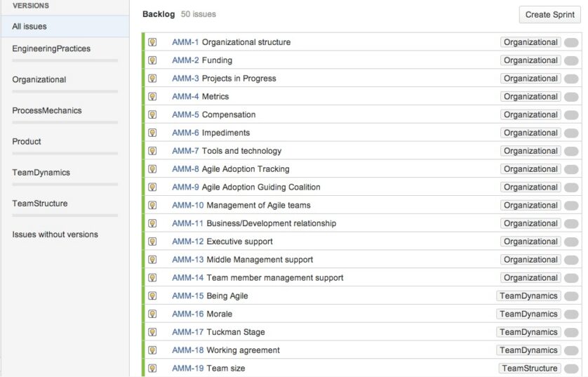Click the issue icon for AMM-18 Working agreement
Image resolution: width=588 pixels, height=377 pixels.
(152, 350)
